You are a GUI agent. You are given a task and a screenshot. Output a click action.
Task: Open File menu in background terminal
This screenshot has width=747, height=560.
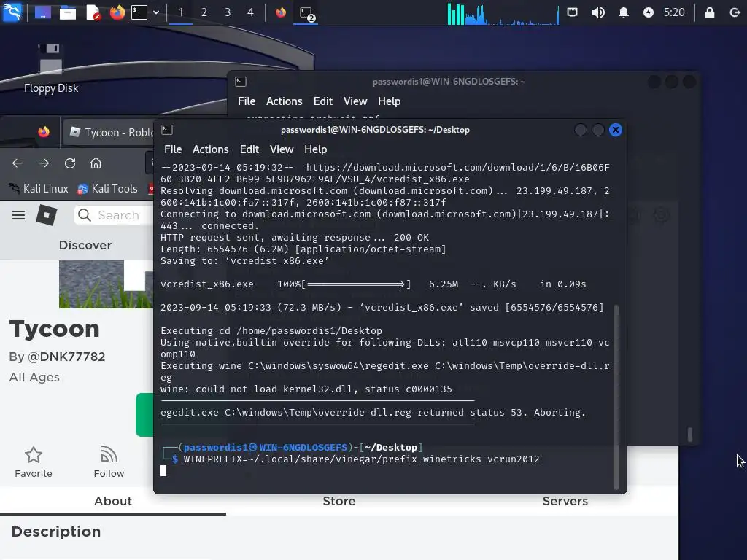click(247, 101)
